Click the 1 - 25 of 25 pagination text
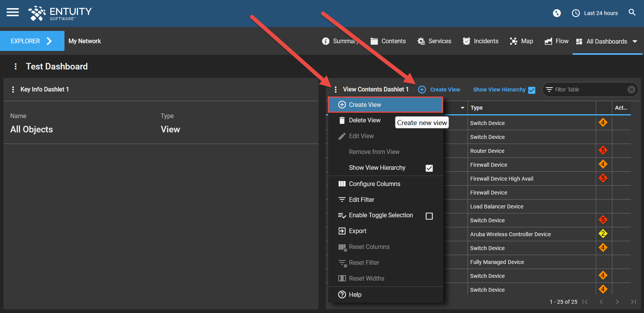The height and width of the screenshot is (313, 644). [x=563, y=302]
